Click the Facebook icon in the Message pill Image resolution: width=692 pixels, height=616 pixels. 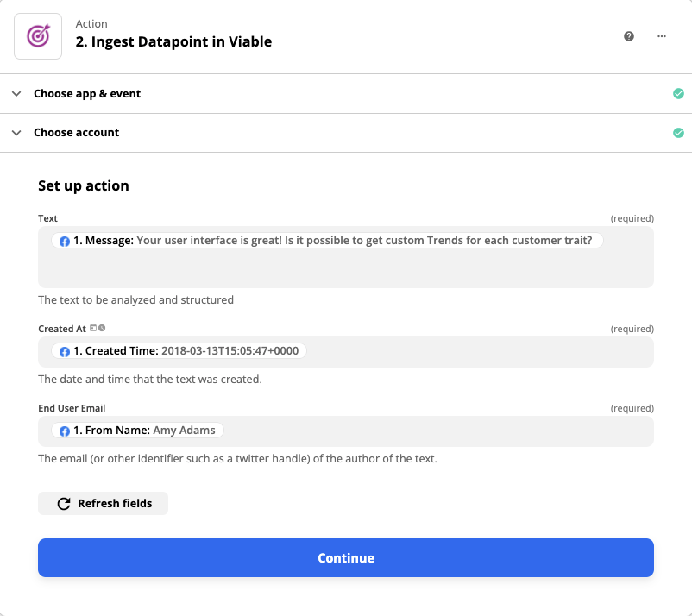[65, 242]
